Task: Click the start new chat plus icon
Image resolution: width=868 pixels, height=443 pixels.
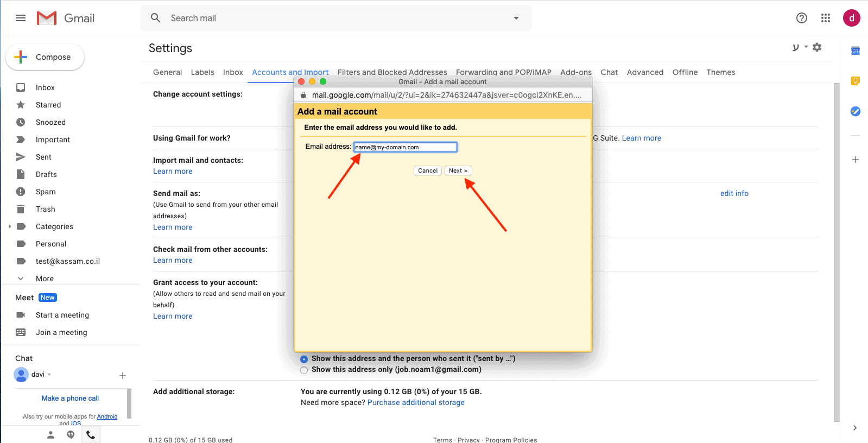Action: coord(123,376)
